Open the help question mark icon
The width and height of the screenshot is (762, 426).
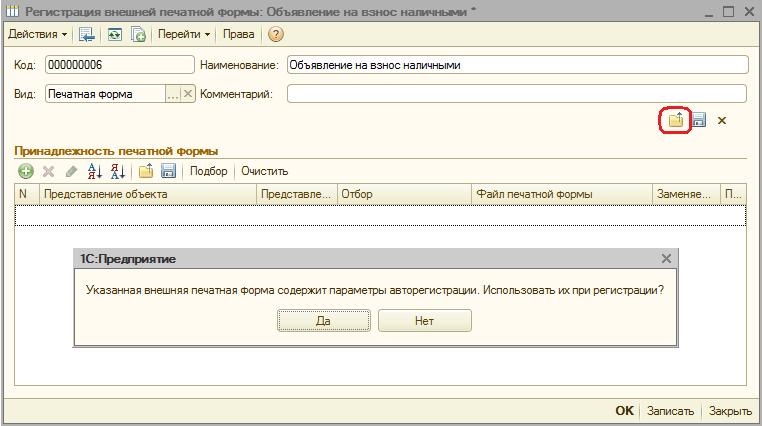tap(276, 34)
